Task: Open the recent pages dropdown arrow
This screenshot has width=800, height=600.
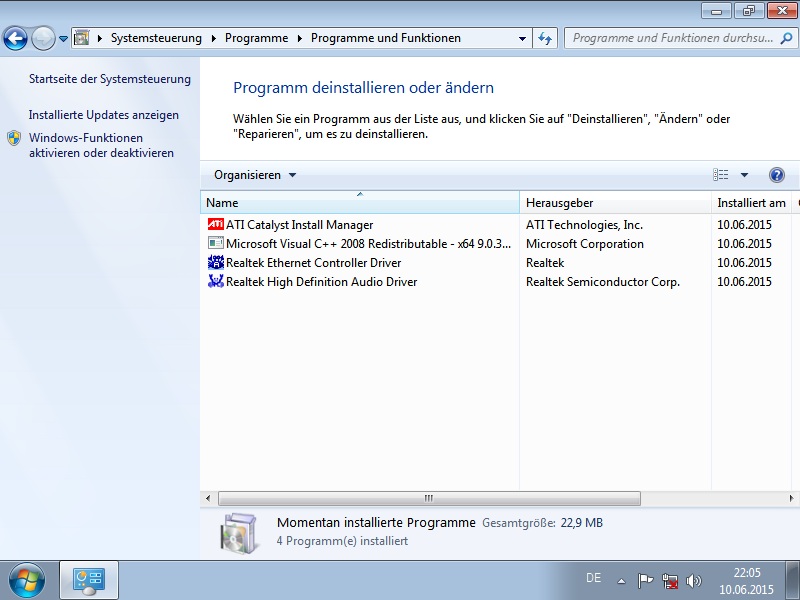Action: point(63,38)
